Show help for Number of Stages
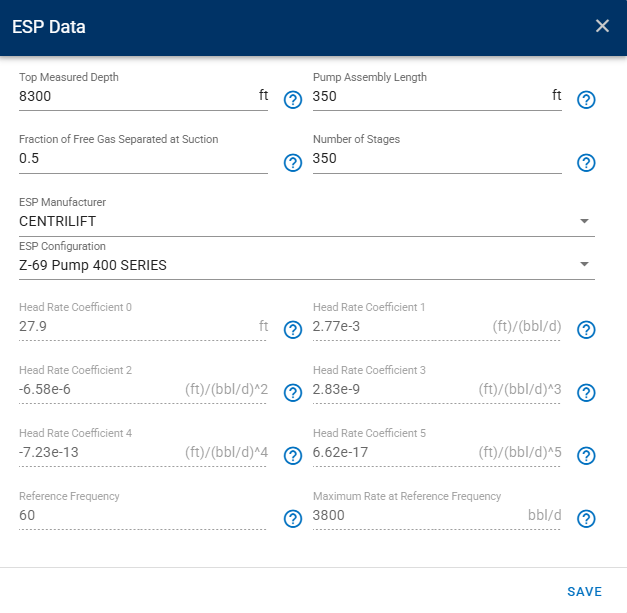Screen dimensions: 627x613 click(587, 162)
